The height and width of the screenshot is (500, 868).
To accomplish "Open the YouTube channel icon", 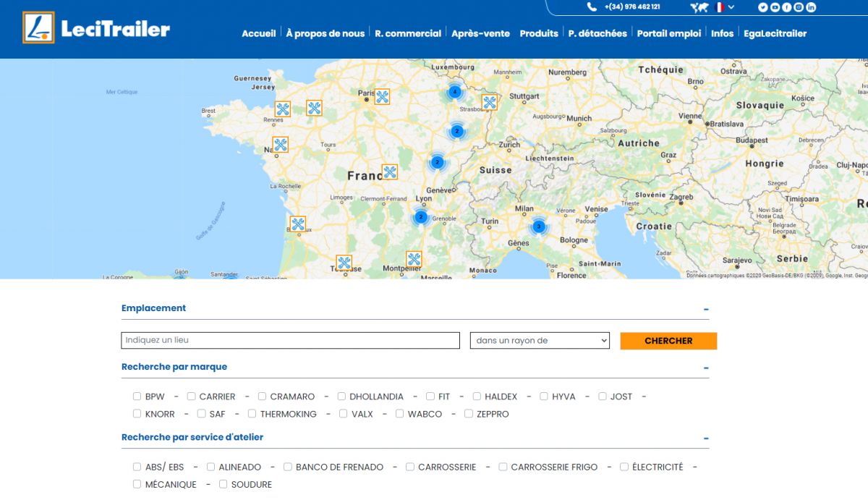I will [775, 7].
